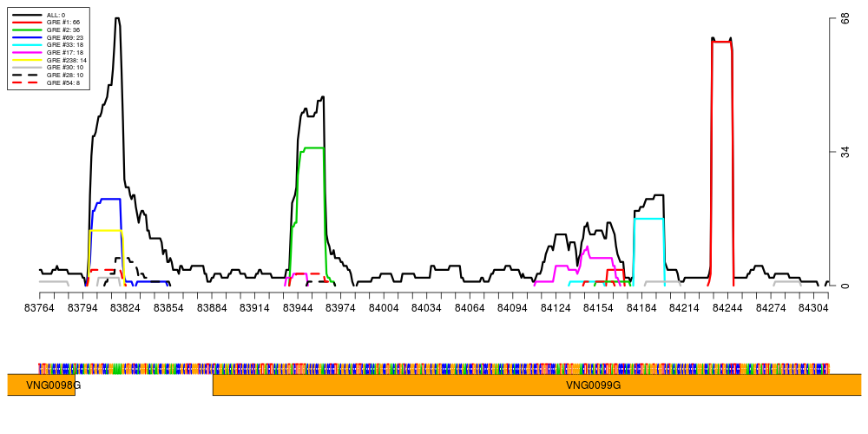This screenshot has width=868, height=434.
Task: Click the red dashed legend line
Action: point(25,82)
